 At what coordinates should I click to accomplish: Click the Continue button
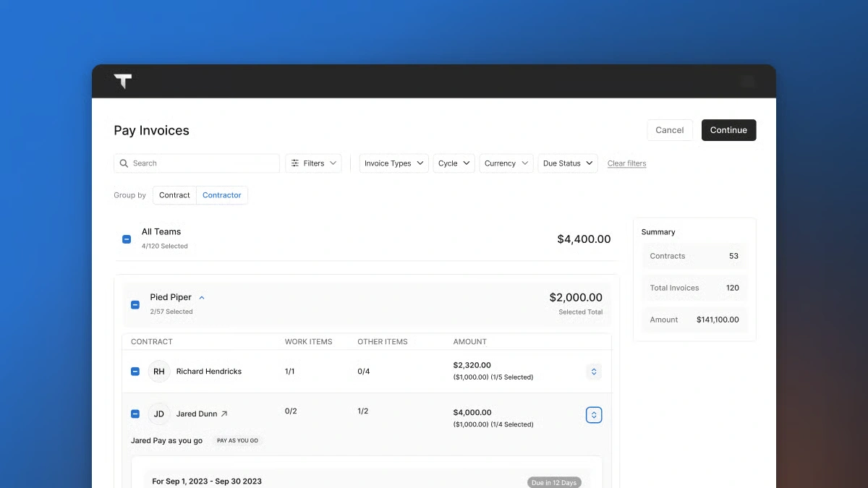click(x=728, y=130)
